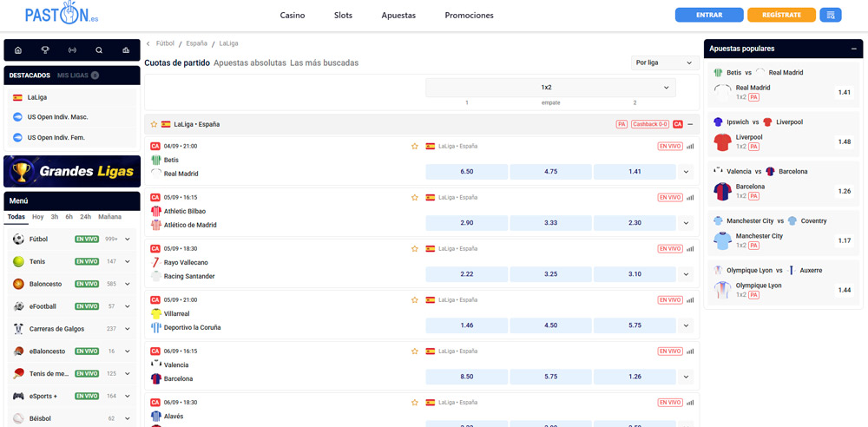Click the Paston.es logo
The width and height of the screenshot is (868, 427).
coord(62,13)
